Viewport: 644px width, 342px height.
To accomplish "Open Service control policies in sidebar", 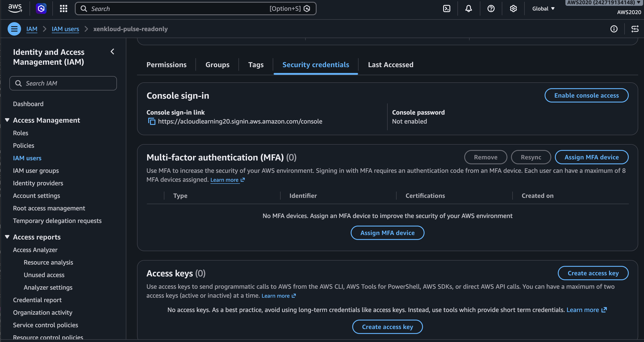I will (45, 325).
